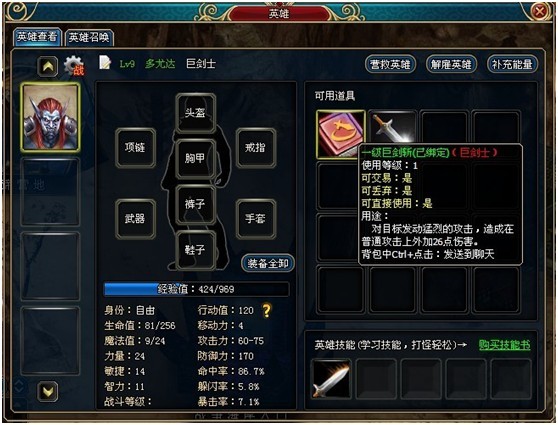Select the sword item in available items
The height and width of the screenshot is (425, 558).
pyautogui.click(x=392, y=128)
